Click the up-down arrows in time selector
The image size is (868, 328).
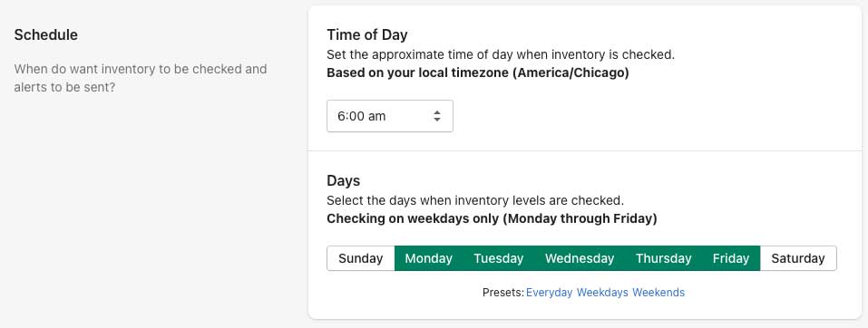pyautogui.click(x=437, y=116)
